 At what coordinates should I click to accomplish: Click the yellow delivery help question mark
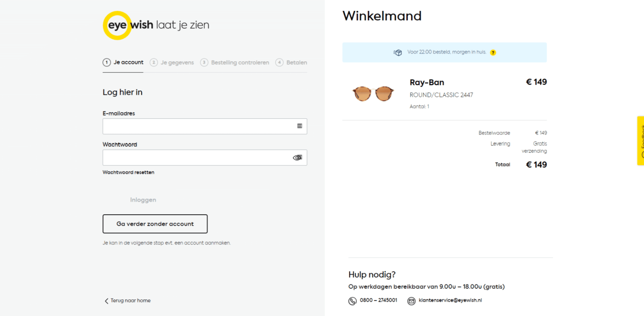pyautogui.click(x=493, y=53)
